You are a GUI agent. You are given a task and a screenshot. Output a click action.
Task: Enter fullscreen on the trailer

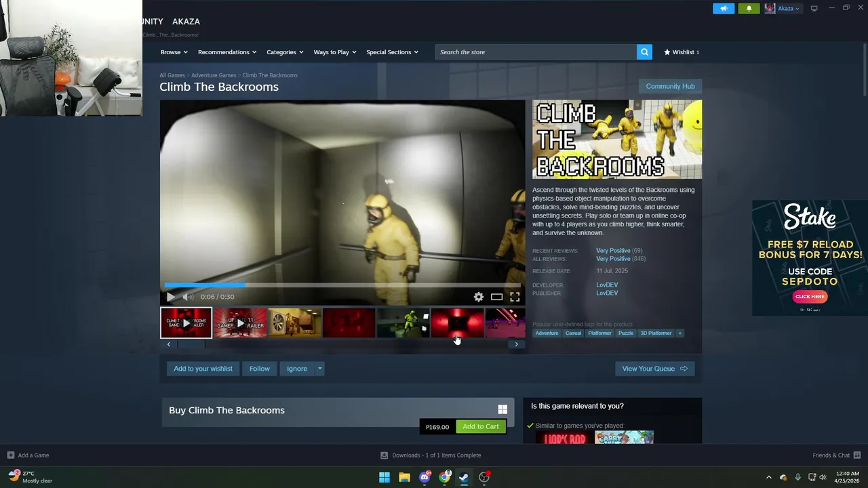515,297
